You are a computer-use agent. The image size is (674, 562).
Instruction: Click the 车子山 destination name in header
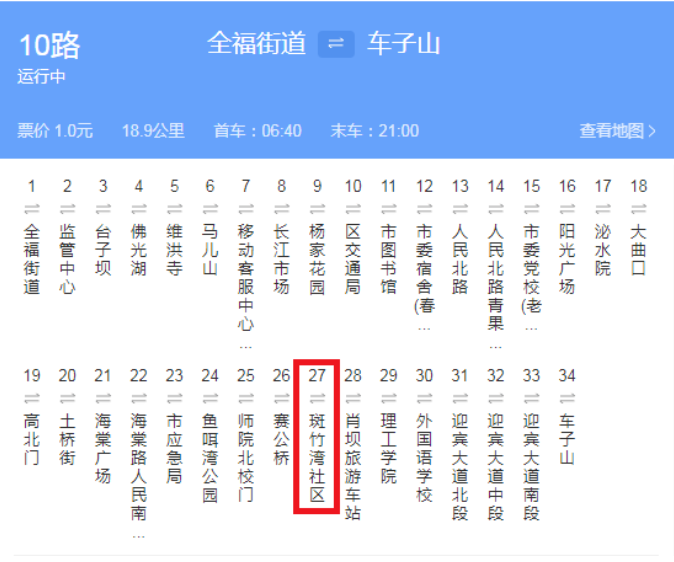click(404, 43)
